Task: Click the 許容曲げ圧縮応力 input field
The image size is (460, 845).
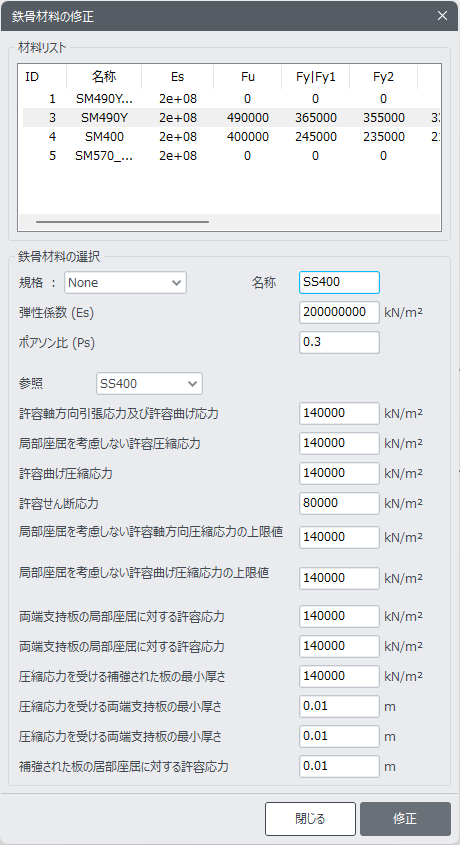Action: pyautogui.click(x=339, y=473)
